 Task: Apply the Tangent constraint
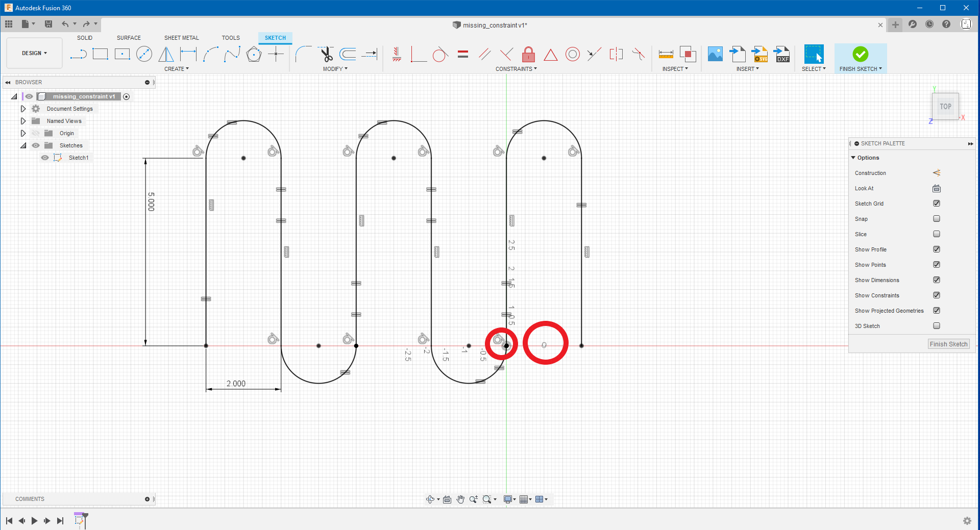coord(440,54)
